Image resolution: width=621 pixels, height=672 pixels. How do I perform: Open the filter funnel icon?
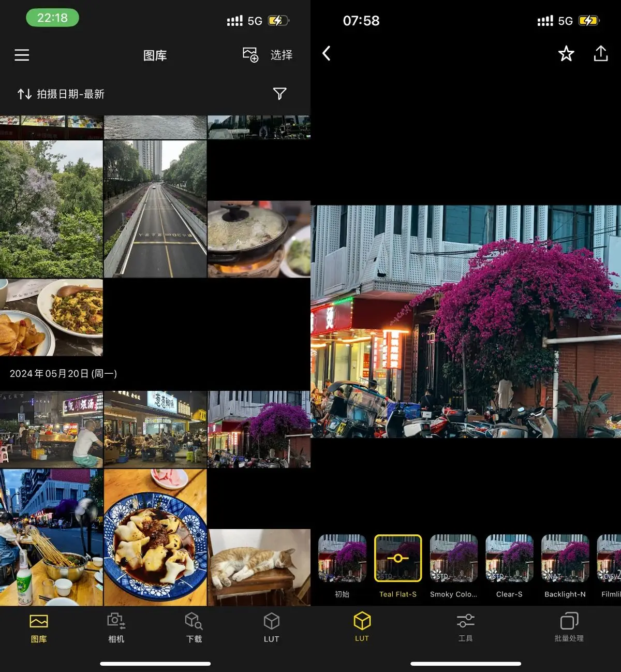pyautogui.click(x=279, y=94)
